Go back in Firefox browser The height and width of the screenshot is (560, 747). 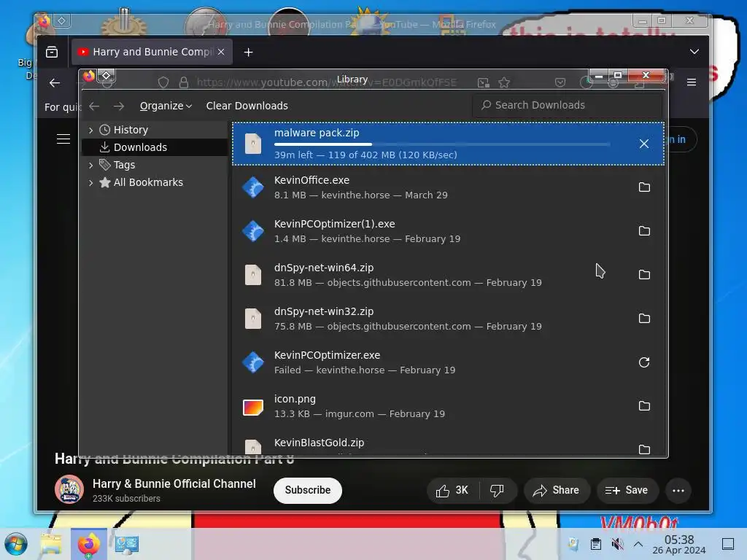[x=55, y=83]
